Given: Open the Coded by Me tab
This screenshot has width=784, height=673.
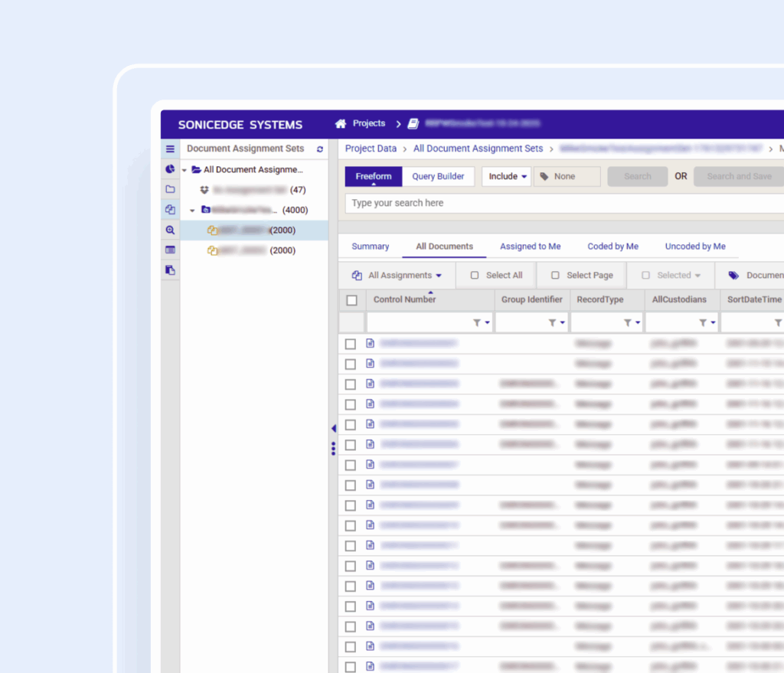Looking at the screenshot, I should coord(612,246).
